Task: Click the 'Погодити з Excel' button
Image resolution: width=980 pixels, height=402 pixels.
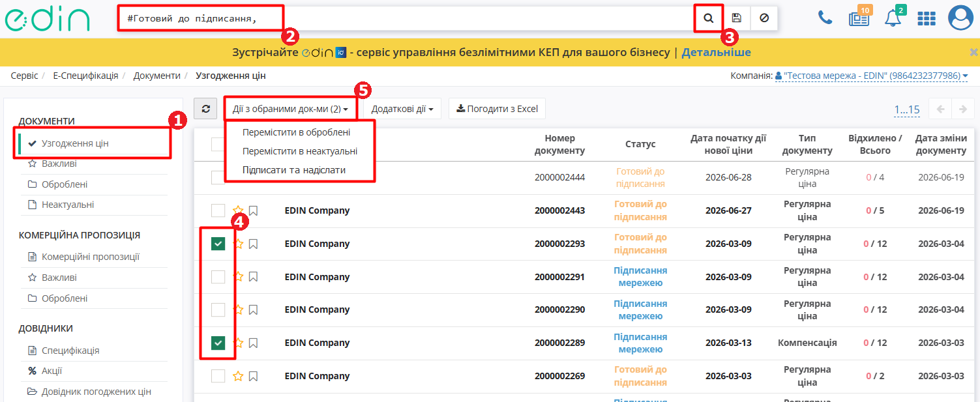Action: click(x=497, y=109)
